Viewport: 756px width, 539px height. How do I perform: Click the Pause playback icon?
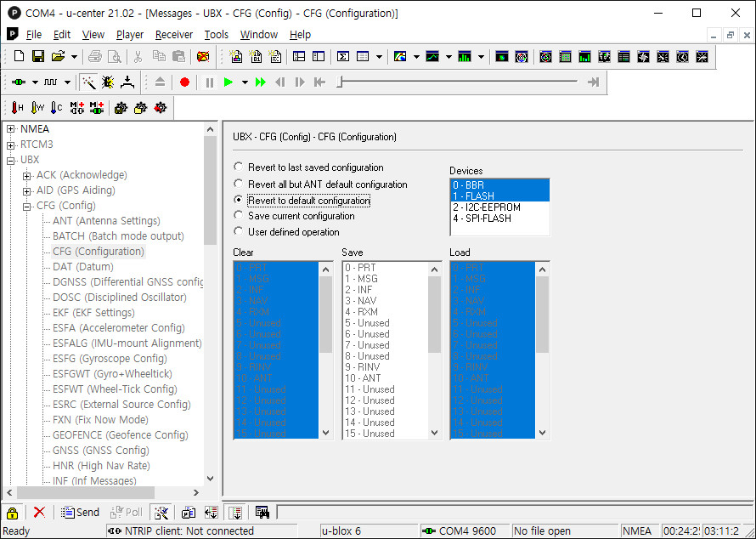pyautogui.click(x=209, y=82)
